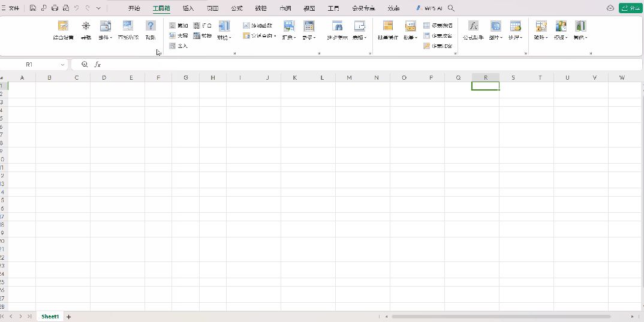Switch to the 开始 (Home) tab
This screenshot has height=322, width=644.
pos(134,8)
